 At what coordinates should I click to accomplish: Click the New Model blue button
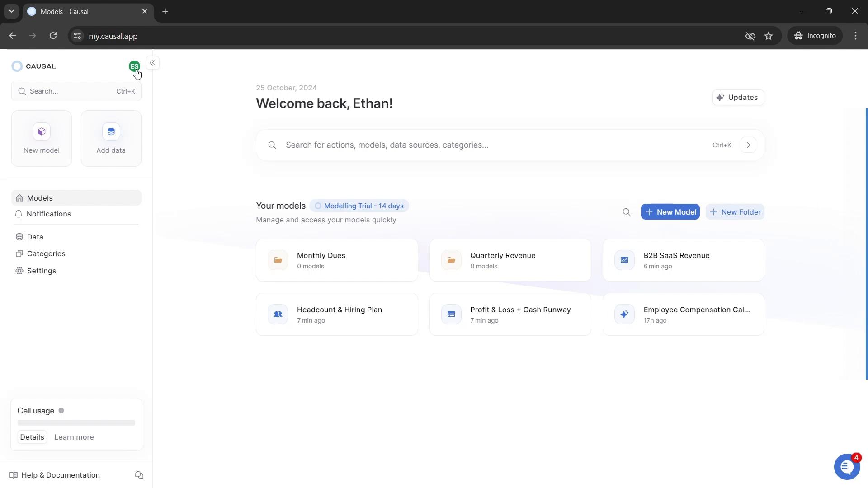coord(670,211)
